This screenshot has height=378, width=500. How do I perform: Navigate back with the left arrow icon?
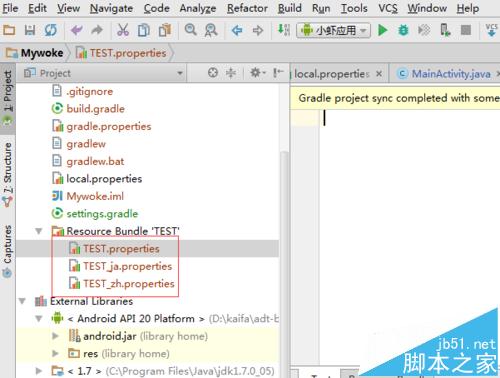(x=237, y=30)
